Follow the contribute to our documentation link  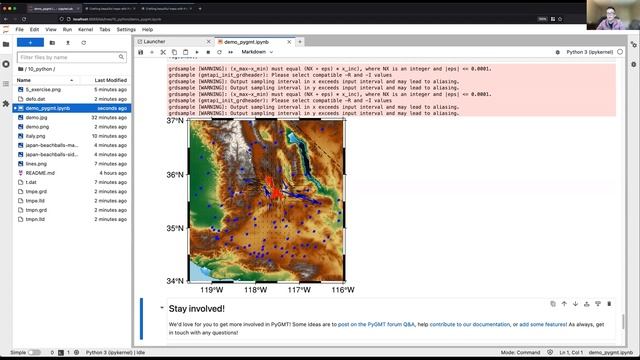pos(469,324)
